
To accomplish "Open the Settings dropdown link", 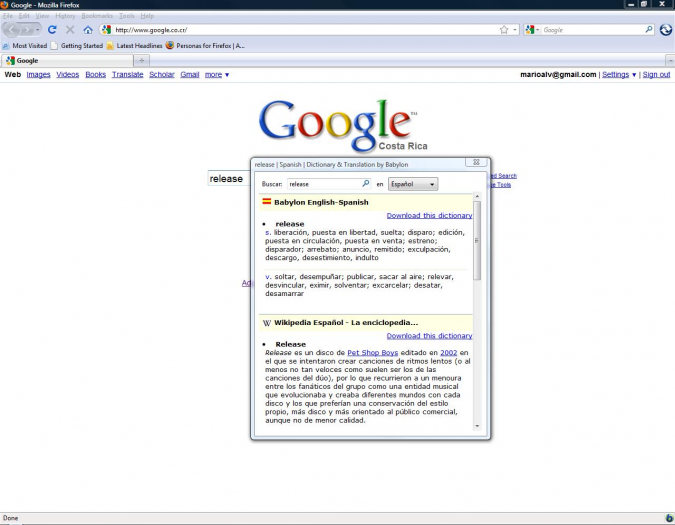I will pyautogui.click(x=619, y=74).
